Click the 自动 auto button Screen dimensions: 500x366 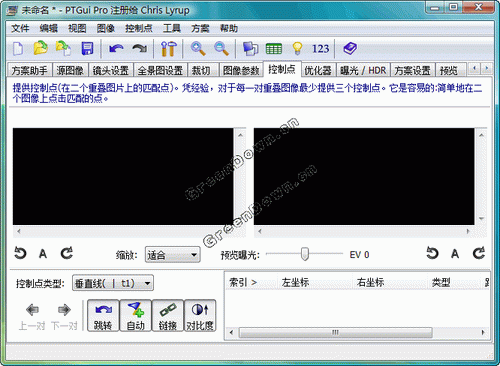coord(135,315)
